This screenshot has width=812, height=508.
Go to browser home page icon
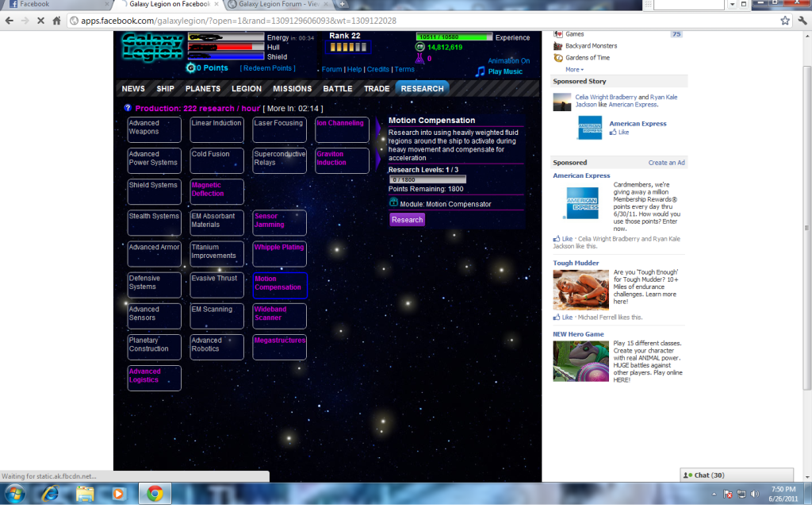click(56, 21)
